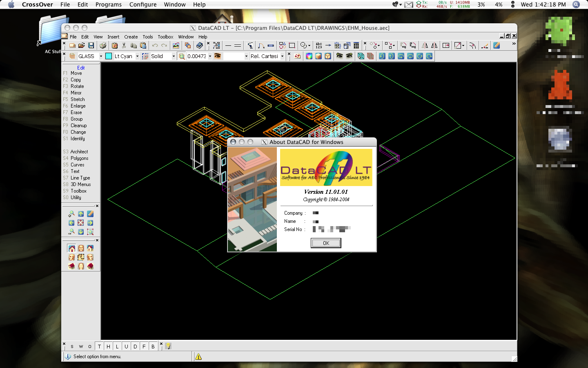Open the GLASS layer dropdown
Viewport: 588px width, 368px height.
101,55
